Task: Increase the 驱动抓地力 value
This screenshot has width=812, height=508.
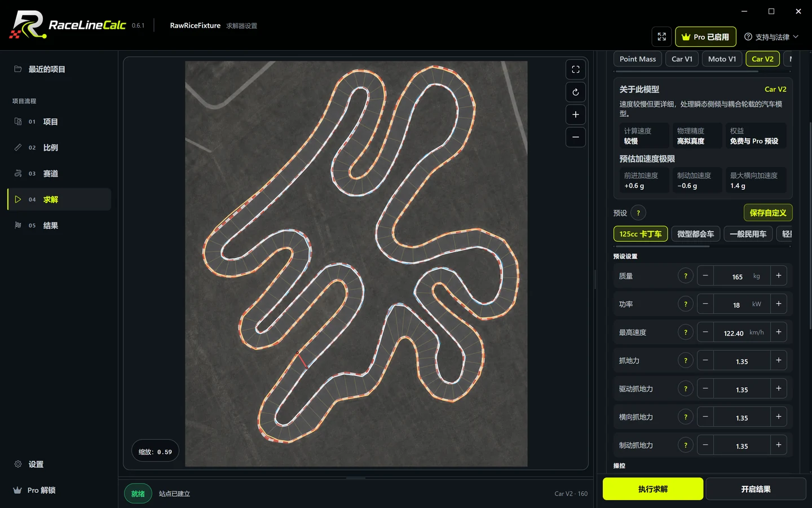Action: click(x=779, y=388)
